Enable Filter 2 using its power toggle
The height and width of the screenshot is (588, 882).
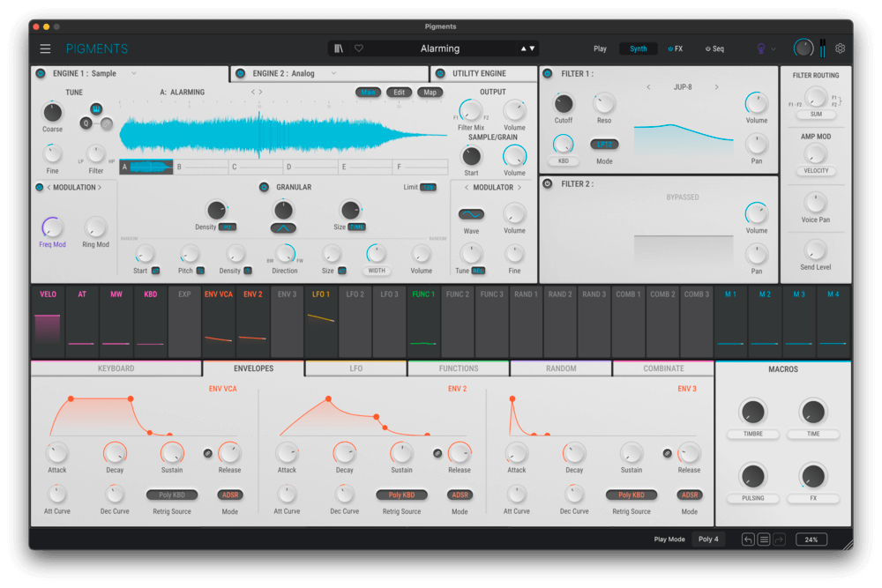click(x=547, y=184)
